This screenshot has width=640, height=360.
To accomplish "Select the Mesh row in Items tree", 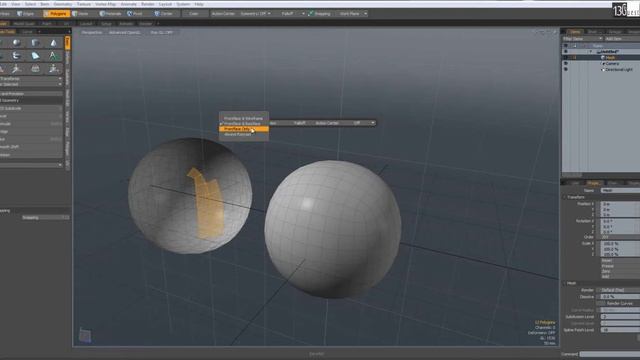I will (601, 58).
